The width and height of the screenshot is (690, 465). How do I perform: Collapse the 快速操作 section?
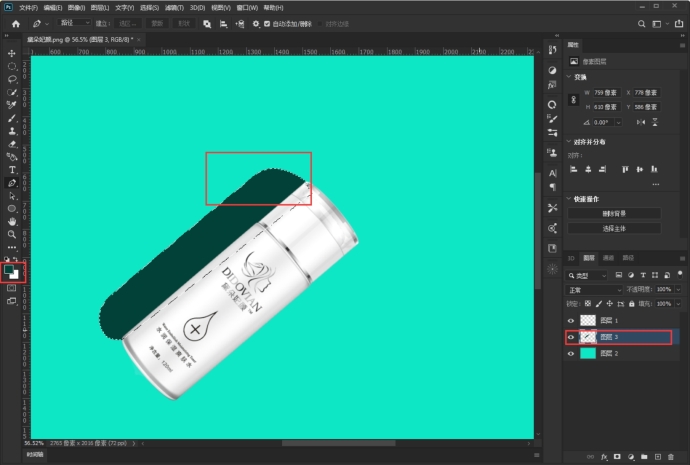pyautogui.click(x=569, y=199)
